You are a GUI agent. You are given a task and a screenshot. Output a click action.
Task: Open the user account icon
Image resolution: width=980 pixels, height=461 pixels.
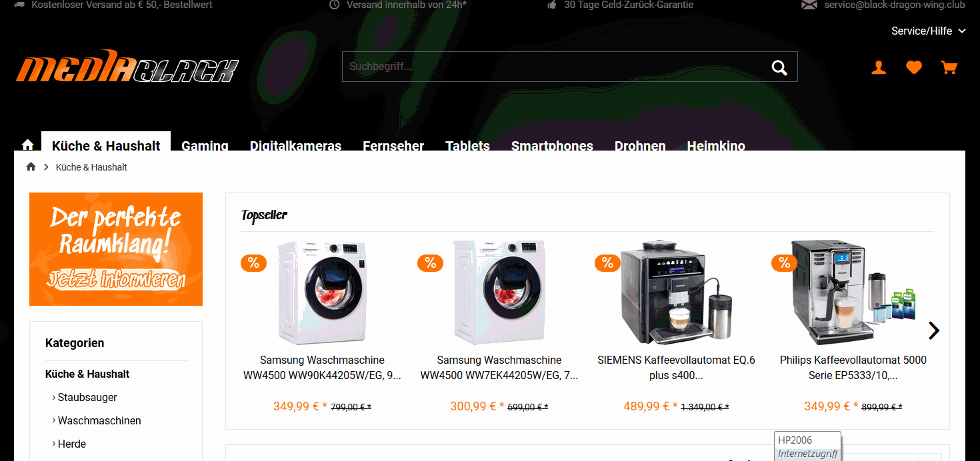tap(879, 67)
